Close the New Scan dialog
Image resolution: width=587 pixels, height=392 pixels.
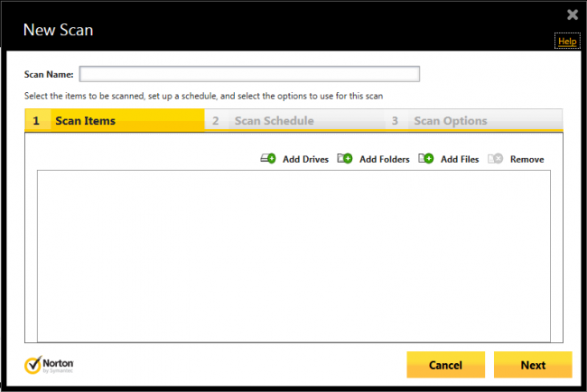pyautogui.click(x=572, y=14)
